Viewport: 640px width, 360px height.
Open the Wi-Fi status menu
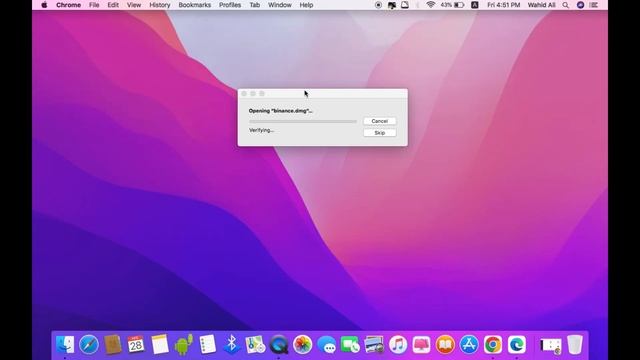(x=430, y=5)
